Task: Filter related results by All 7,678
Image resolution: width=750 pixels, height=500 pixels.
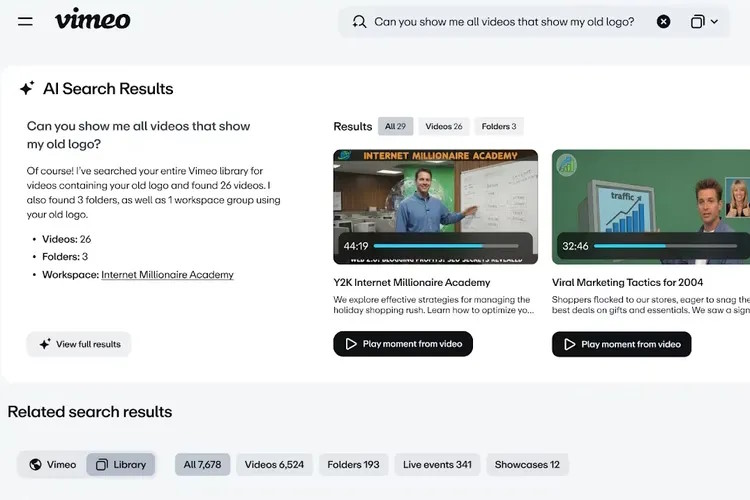Action: pos(202,465)
